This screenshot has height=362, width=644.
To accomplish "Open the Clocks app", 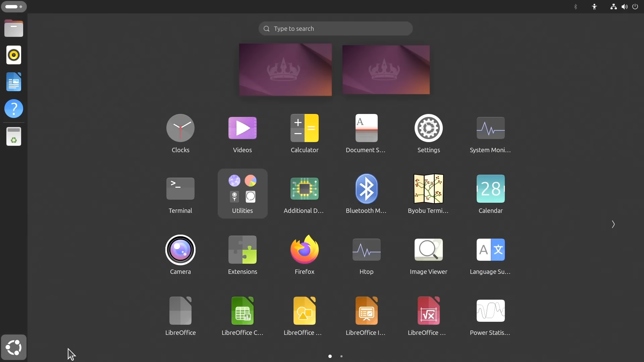I will pos(180,128).
